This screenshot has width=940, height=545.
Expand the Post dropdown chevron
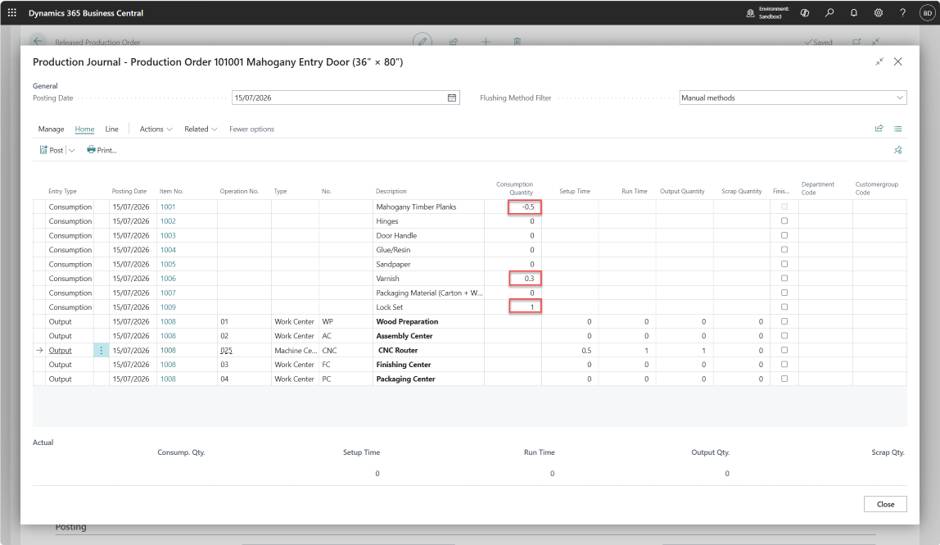click(71, 150)
